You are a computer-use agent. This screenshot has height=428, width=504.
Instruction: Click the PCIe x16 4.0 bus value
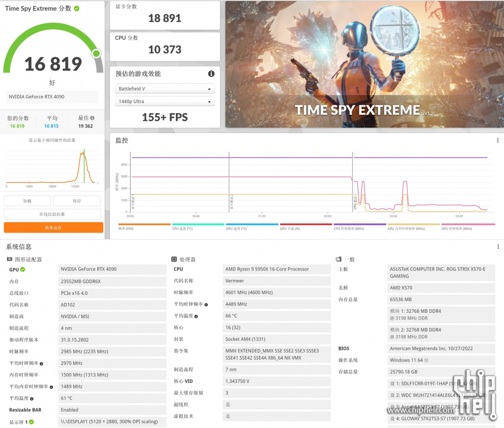[x=112, y=293]
